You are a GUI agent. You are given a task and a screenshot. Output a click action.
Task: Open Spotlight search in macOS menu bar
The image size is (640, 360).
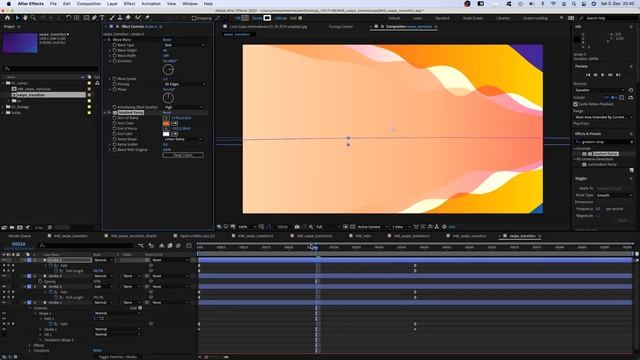pyautogui.click(x=574, y=4)
